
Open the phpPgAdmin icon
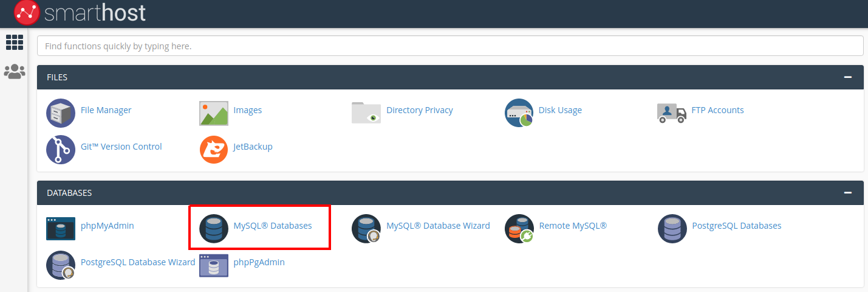(214, 265)
